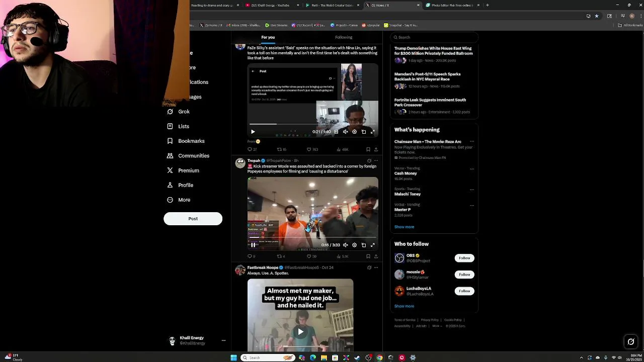Screen dimensions: 644x362
Task: Show hidden system tray icons
Action: [582, 357]
